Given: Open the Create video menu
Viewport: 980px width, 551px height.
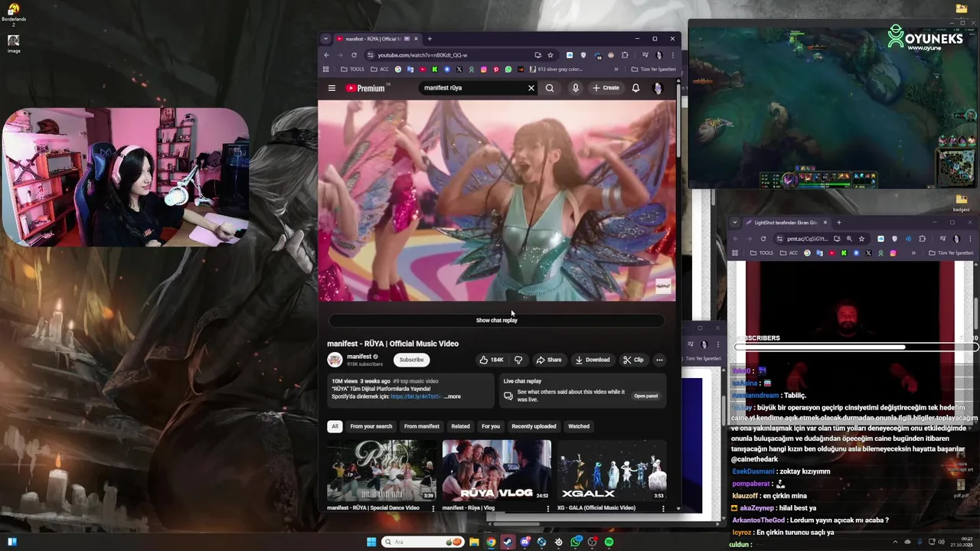Looking at the screenshot, I should pos(606,88).
